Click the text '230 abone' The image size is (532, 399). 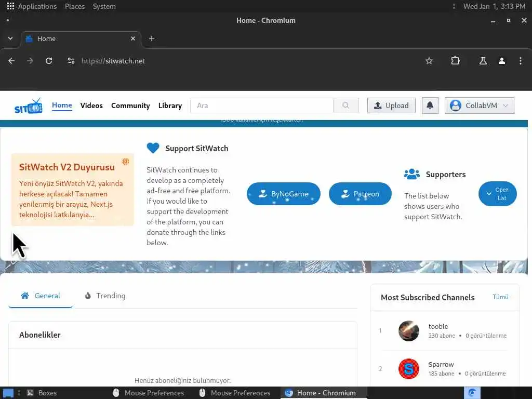[x=442, y=336]
